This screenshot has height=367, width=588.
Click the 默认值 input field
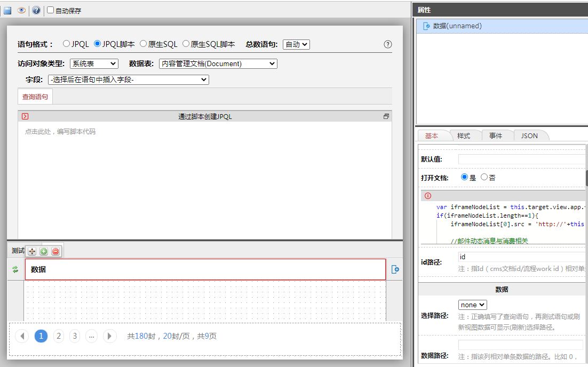pyautogui.click(x=522, y=159)
